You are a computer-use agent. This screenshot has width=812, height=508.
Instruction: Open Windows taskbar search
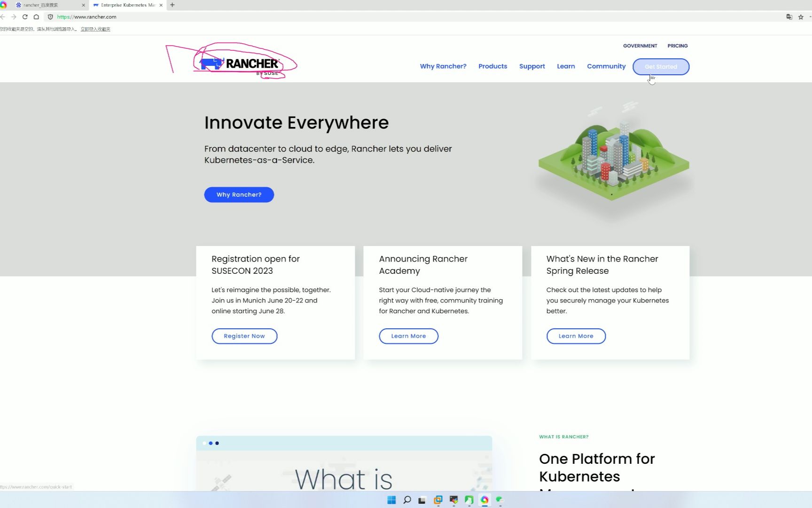[x=407, y=500]
